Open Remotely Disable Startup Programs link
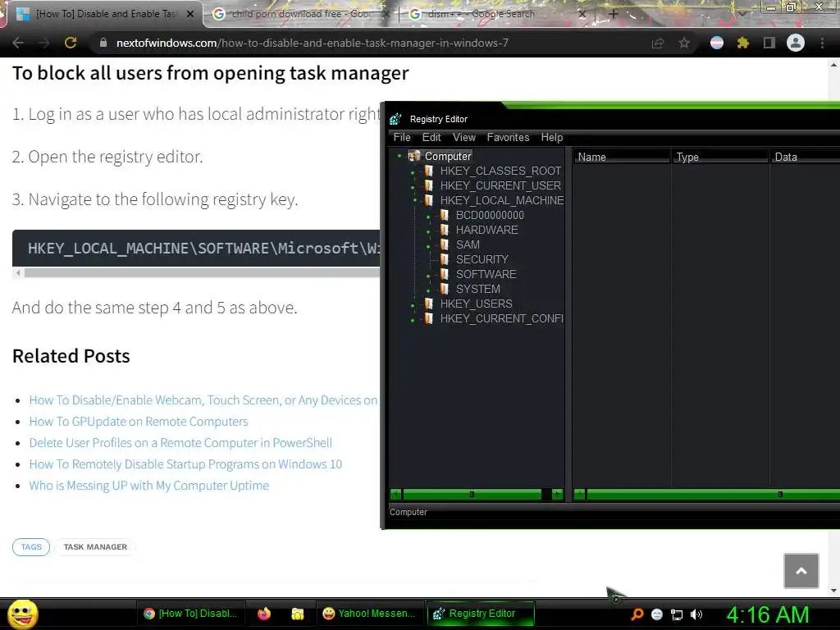The width and height of the screenshot is (840, 630). (185, 464)
